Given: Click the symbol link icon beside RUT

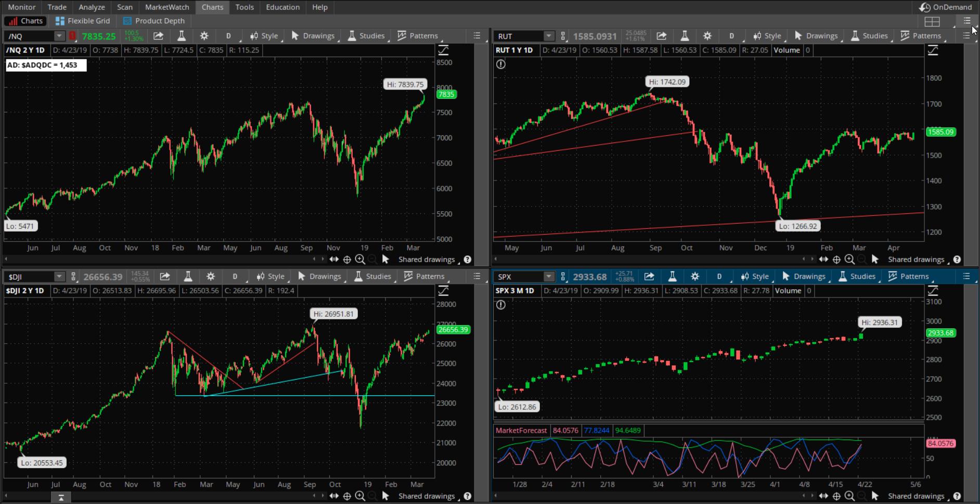Looking at the screenshot, I should (x=563, y=36).
